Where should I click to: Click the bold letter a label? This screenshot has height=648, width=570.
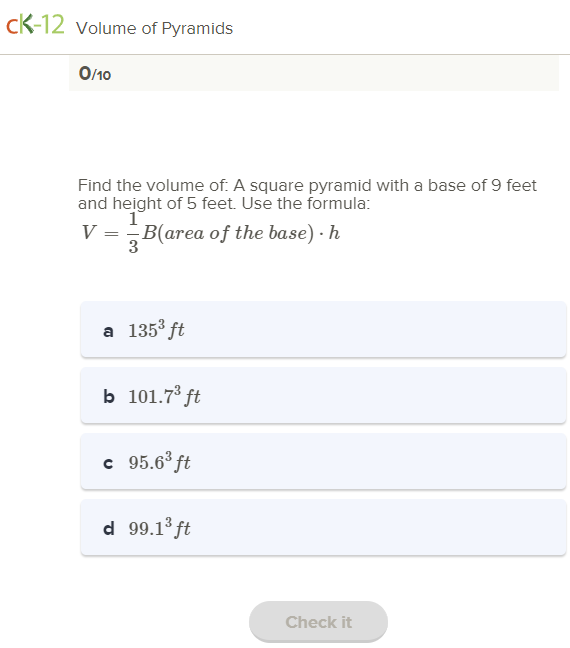(x=108, y=331)
